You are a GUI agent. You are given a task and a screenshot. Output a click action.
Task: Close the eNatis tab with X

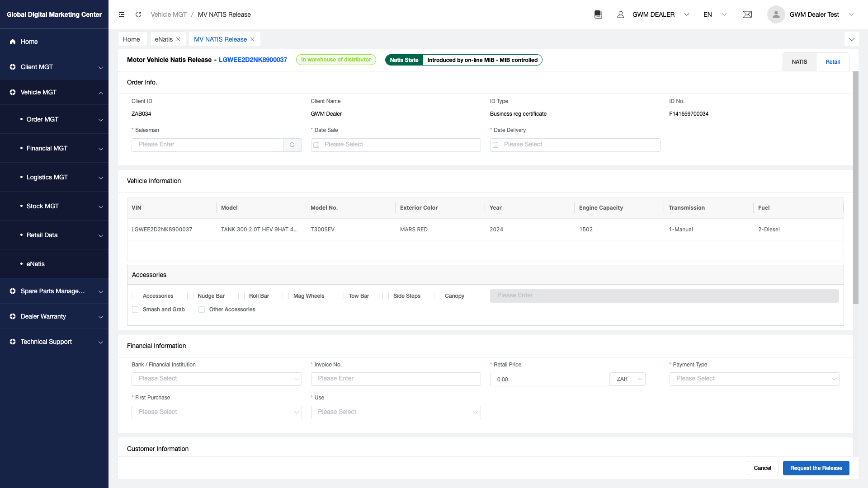pos(178,39)
